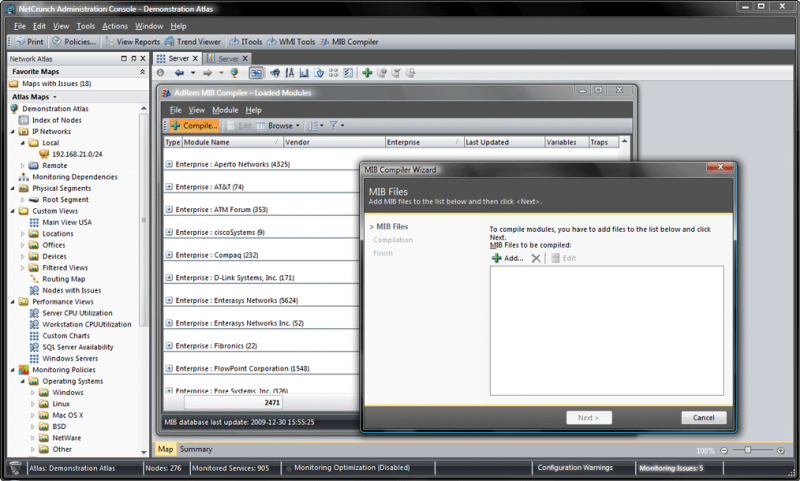Click Monitoring Issues: 5 in status bar
This screenshot has height=481, width=800.
pyautogui.click(x=670, y=468)
